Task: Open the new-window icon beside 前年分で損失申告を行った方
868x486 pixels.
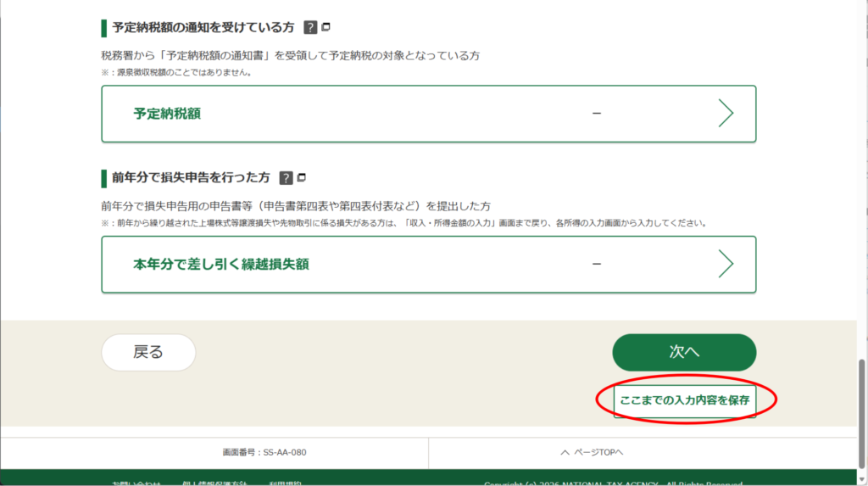Action: [302, 178]
